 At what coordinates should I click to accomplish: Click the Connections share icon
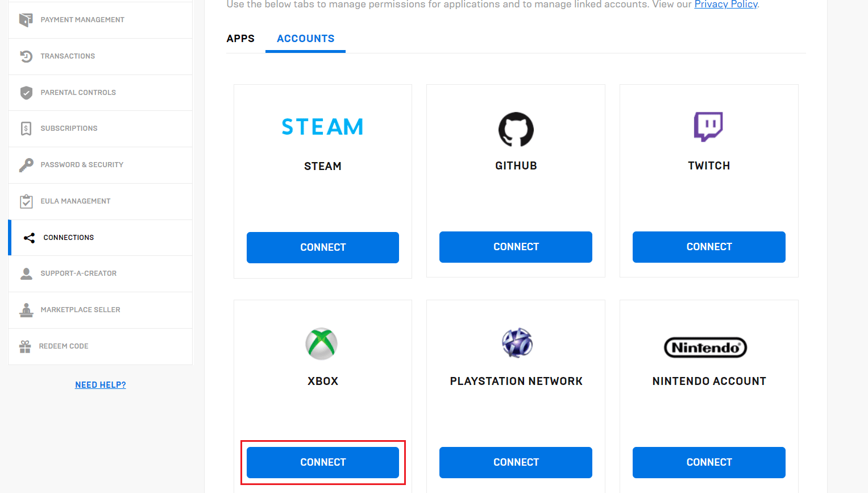(29, 238)
